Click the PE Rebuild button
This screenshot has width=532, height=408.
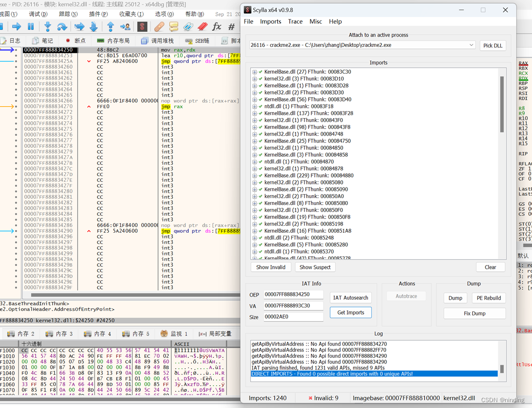pyautogui.click(x=489, y=298)
